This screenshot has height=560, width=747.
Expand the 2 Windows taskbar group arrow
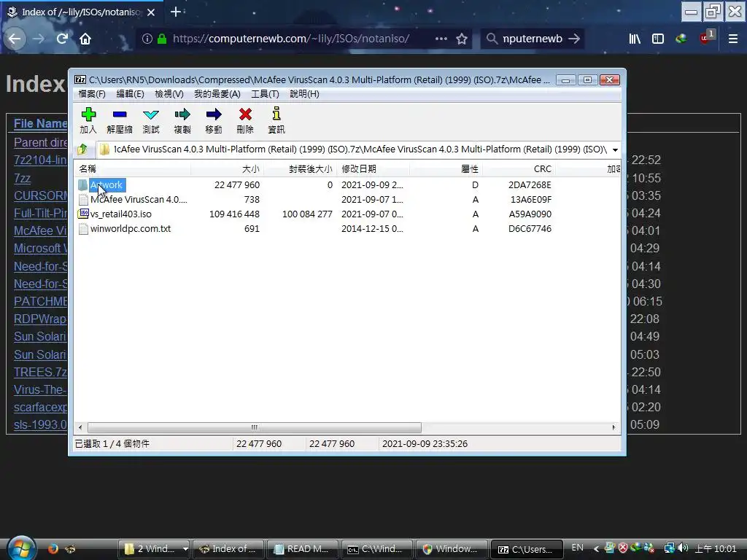tap(185, 549)
